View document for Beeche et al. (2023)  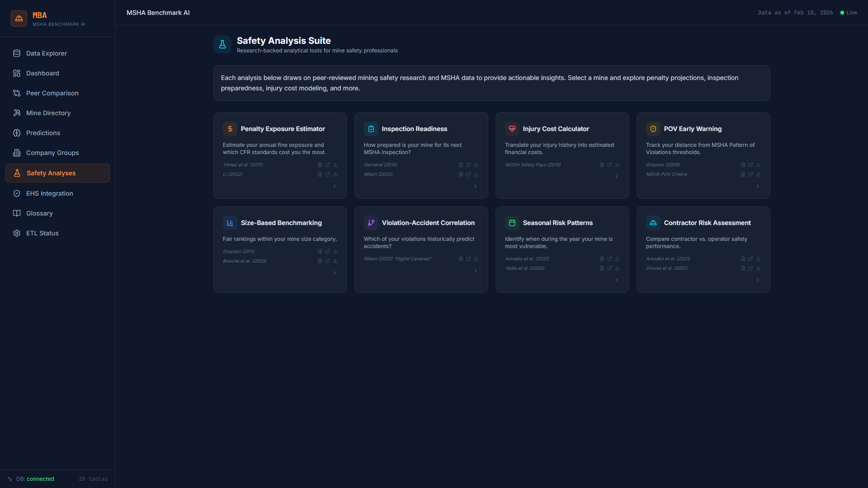click(x=320, y=261)
